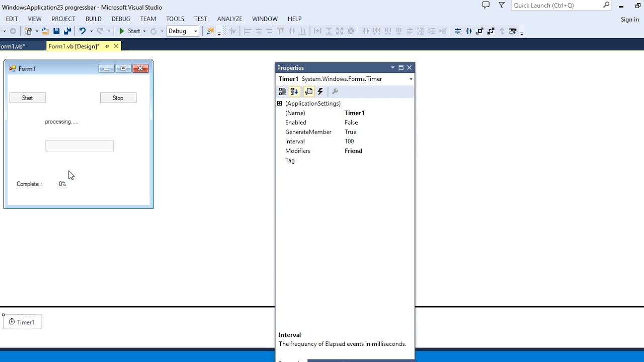Click the Interval value 100
Screen dimensions: 644x362
click(x=349, y=141)
